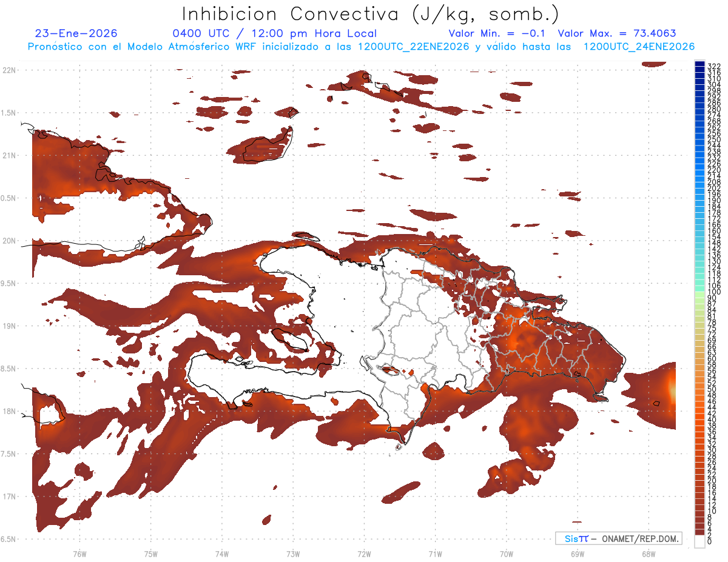Click the '20N' latitude label
The width and height of the screenshot is (728, 562).
[8, 241]
